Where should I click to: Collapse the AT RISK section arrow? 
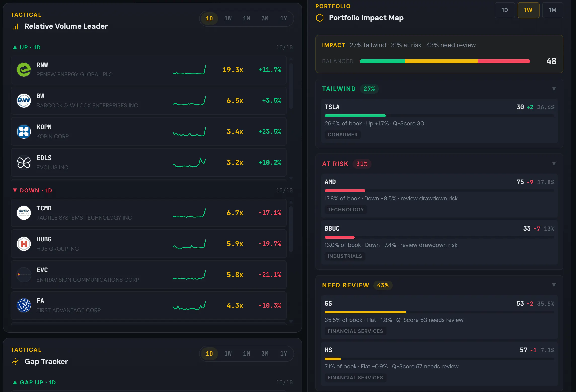tap(554, 164)
